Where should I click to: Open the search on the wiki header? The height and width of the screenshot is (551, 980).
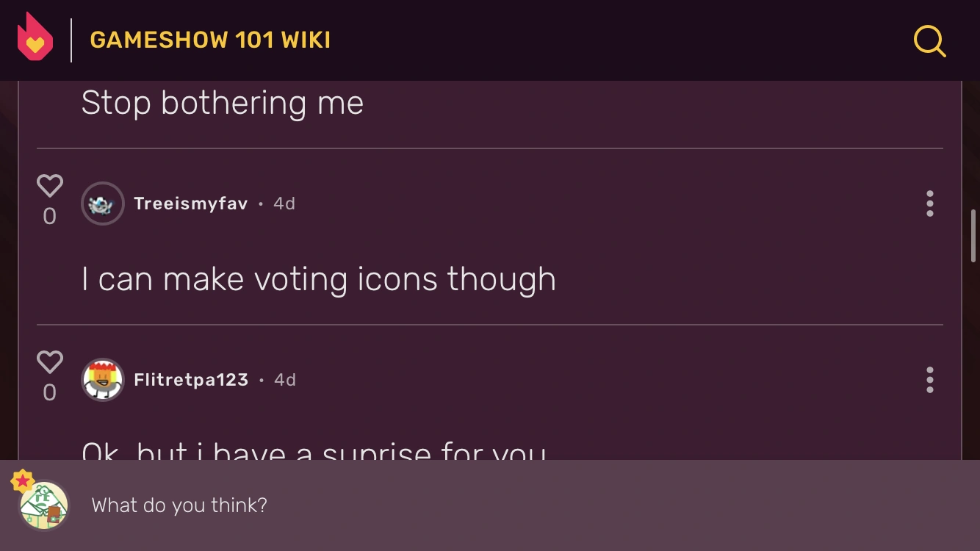coord(929,42)
